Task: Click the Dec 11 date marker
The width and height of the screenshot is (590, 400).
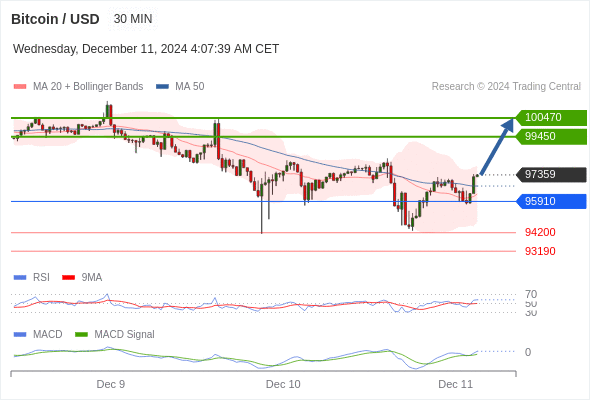Action: pos(455,384)
